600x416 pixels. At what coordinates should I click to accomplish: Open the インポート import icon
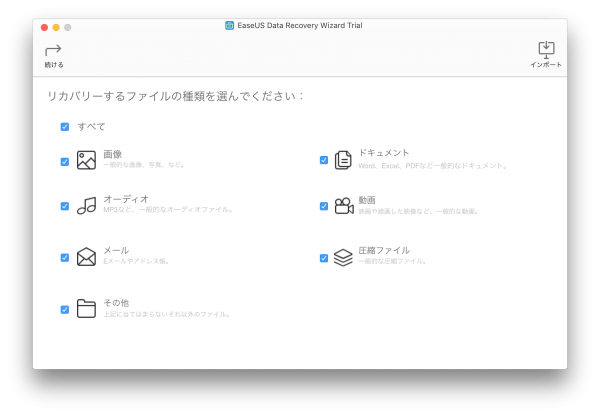tap(546, 50)
